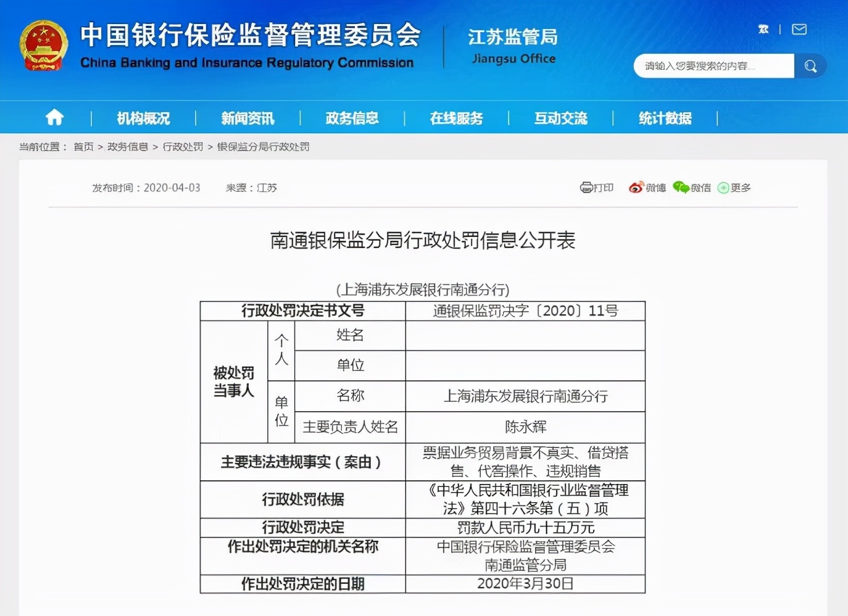Click the source text 来源：江苏
Image resolution: width=848 pixels, height=616 pixels.
coord(252,188)
